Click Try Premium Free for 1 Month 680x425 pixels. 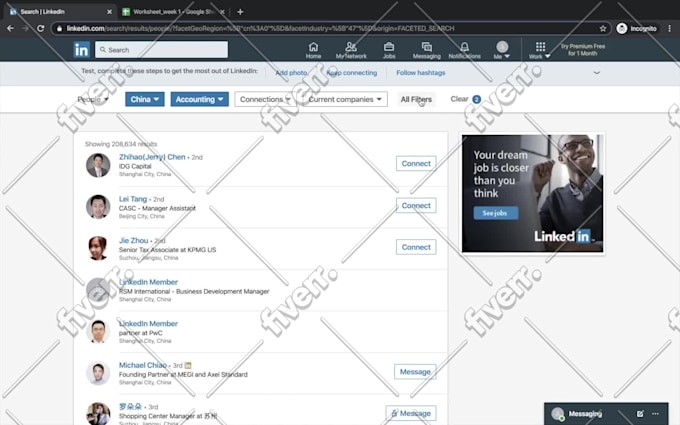coord(582,50)
